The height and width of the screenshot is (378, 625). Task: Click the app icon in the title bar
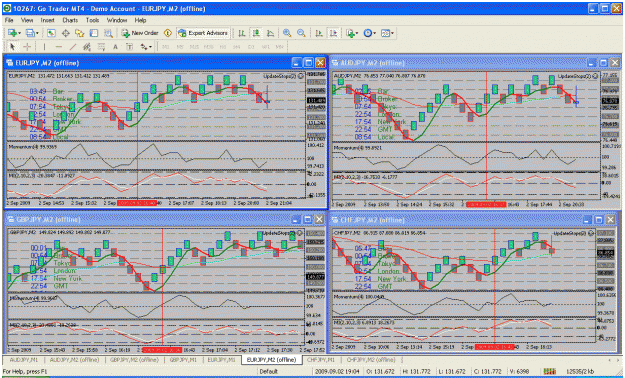click(x=7, y=8)
